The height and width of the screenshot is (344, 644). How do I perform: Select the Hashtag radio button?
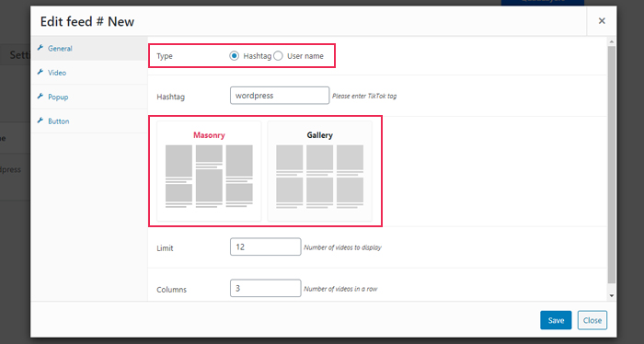234,56
